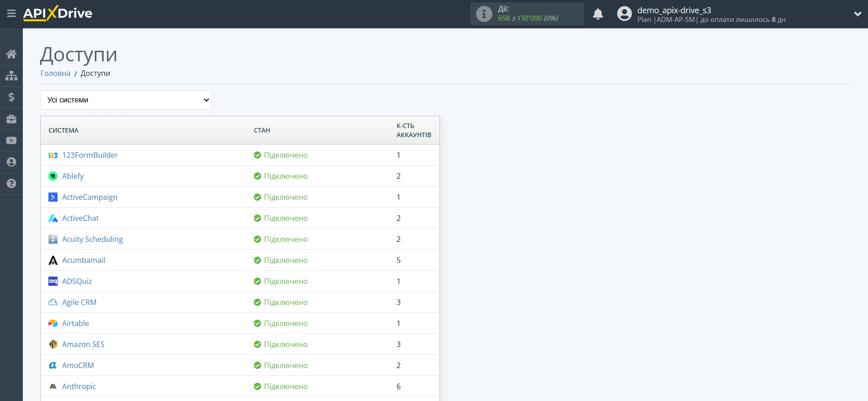This screenshot has width=868, height=401.
Task: Click the Amazon SES icon
Action: click(53, 344)
